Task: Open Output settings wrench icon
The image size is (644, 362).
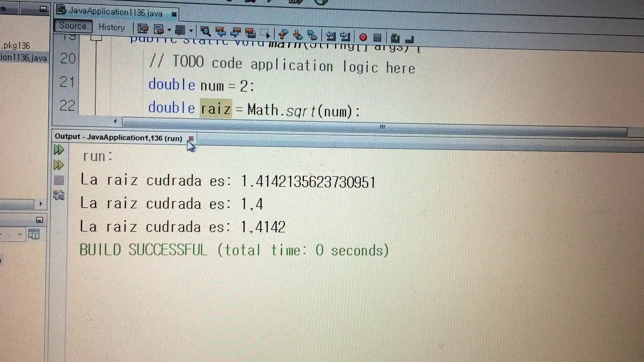Action: click(59, 195)
